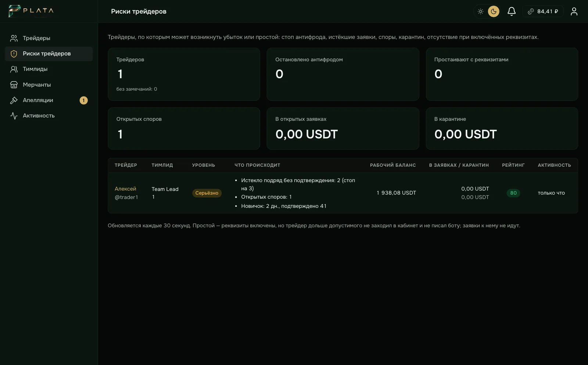The height and width of the screenshot is (365, 588).
Task: Click the PLATA logo
Action: pos(31,11)
